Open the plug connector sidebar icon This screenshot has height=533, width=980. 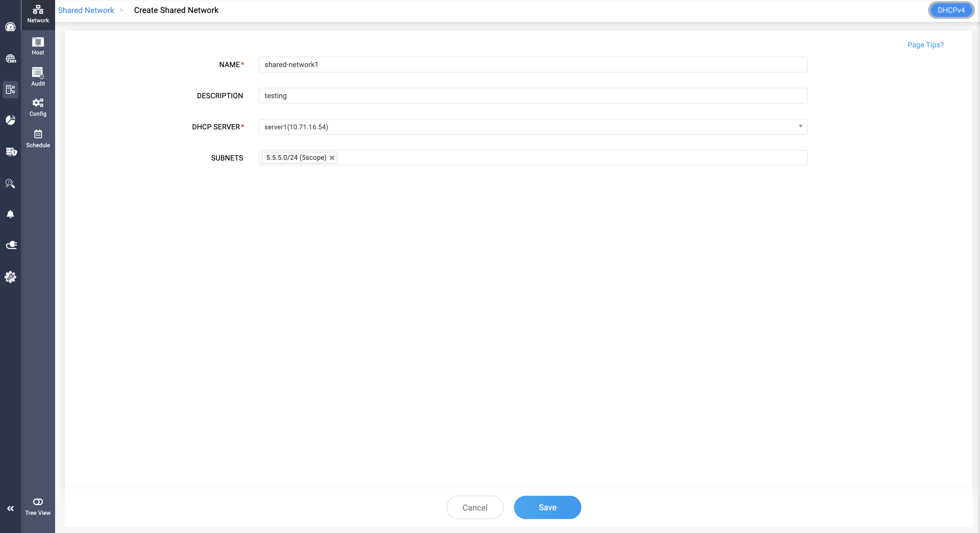11,245
